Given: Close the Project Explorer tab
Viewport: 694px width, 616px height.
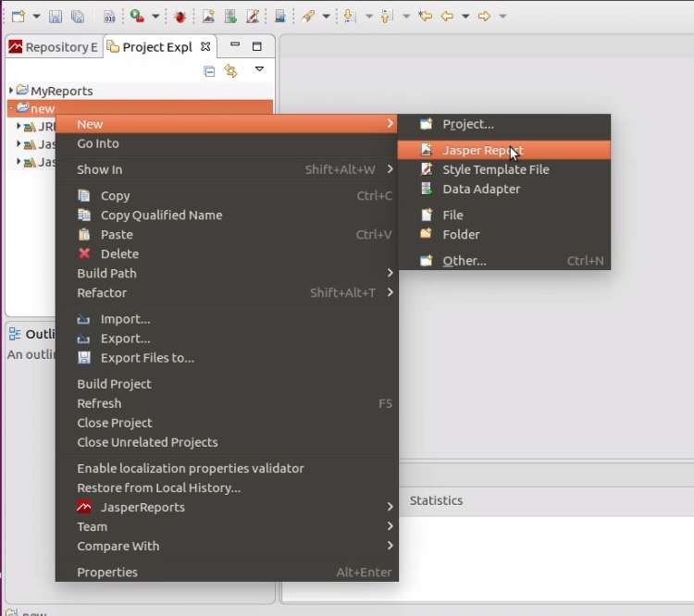Looking at the screenshot, I should 205,46.
